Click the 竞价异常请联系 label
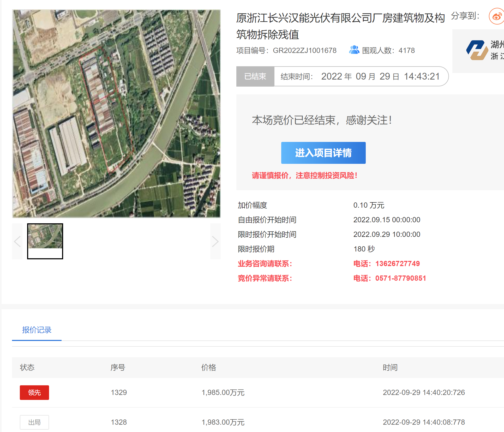Viewport: 504px width, 432px height. pyautogui.click(x=265, y=278)
